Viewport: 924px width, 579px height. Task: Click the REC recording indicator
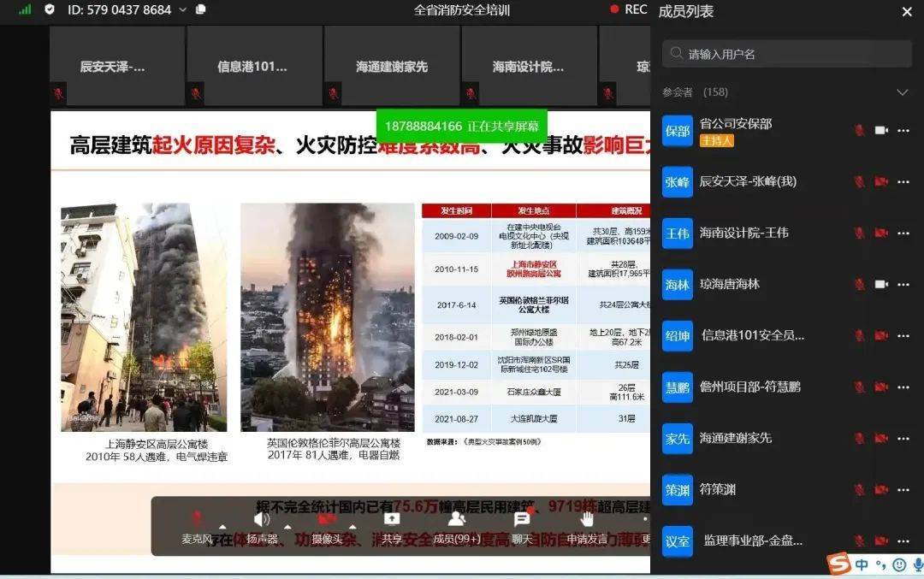click(628, 9)
